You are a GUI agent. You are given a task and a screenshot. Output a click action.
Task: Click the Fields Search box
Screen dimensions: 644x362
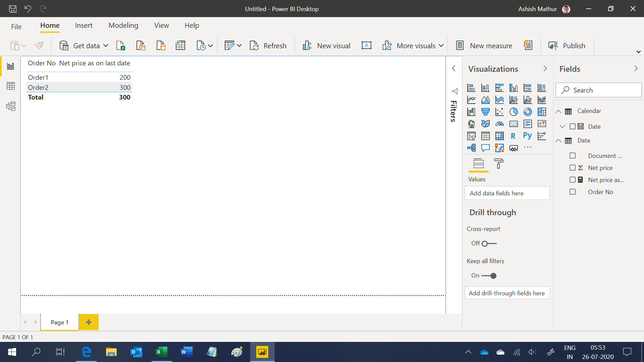(599, 90)
